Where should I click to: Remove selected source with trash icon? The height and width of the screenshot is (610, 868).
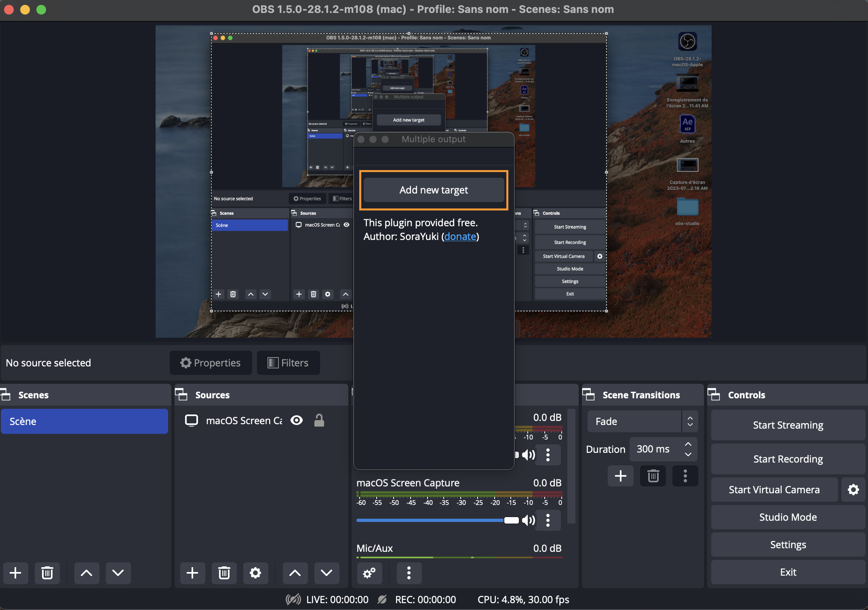tap(224, 572)
